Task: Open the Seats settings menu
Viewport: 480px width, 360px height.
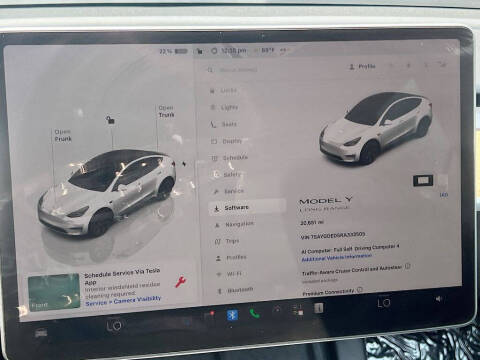Action: (x=224, y=124)
